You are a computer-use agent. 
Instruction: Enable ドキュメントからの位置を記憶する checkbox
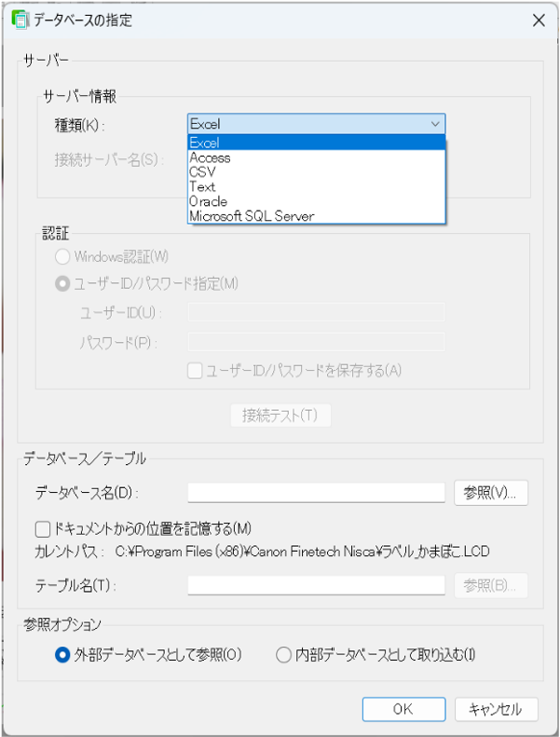[42, 528]
